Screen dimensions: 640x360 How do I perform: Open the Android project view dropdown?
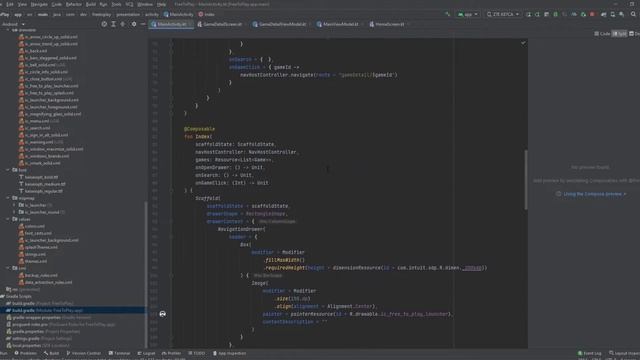13,24
